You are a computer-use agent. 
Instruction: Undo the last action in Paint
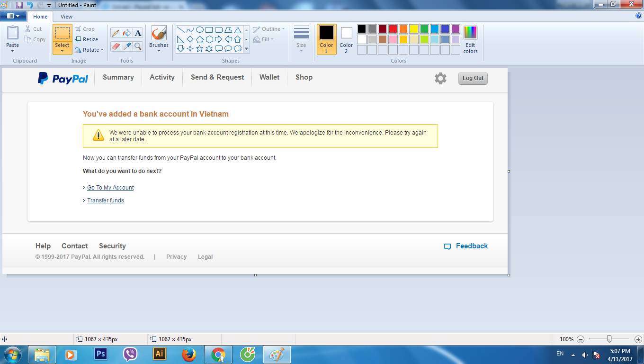pyautogui.click(x=30, y=5)
